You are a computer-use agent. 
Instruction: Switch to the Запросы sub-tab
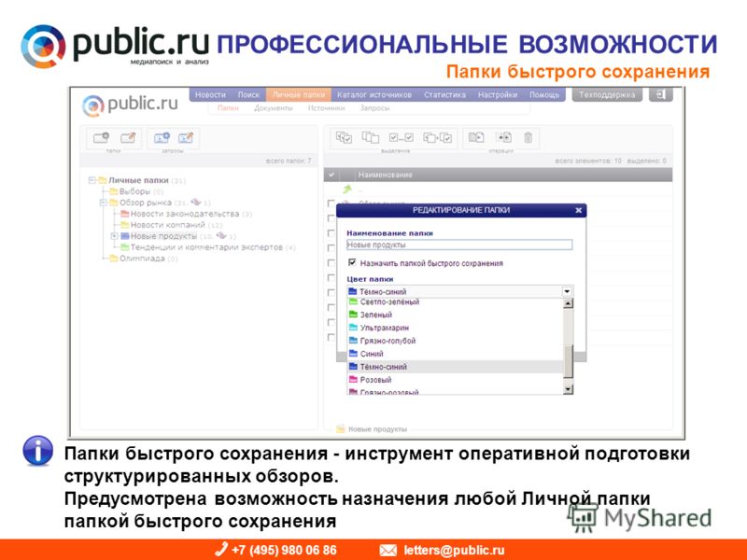pyautogui.click(x=375, y=108)
